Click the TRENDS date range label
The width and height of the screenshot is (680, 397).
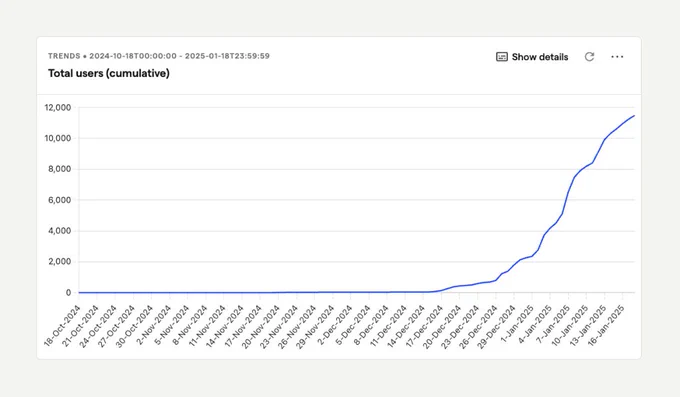[159, 56]
